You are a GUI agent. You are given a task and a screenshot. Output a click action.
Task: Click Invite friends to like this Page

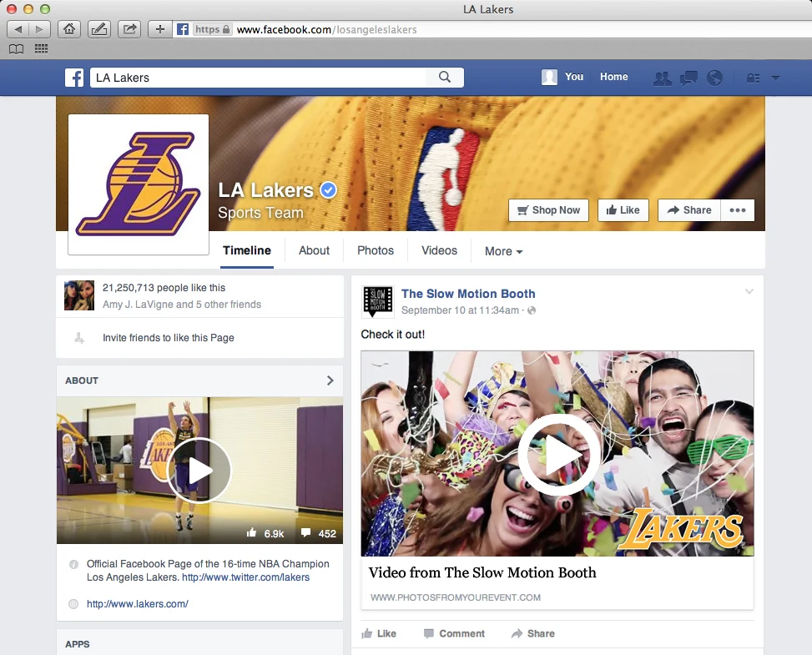pos(169,338)
